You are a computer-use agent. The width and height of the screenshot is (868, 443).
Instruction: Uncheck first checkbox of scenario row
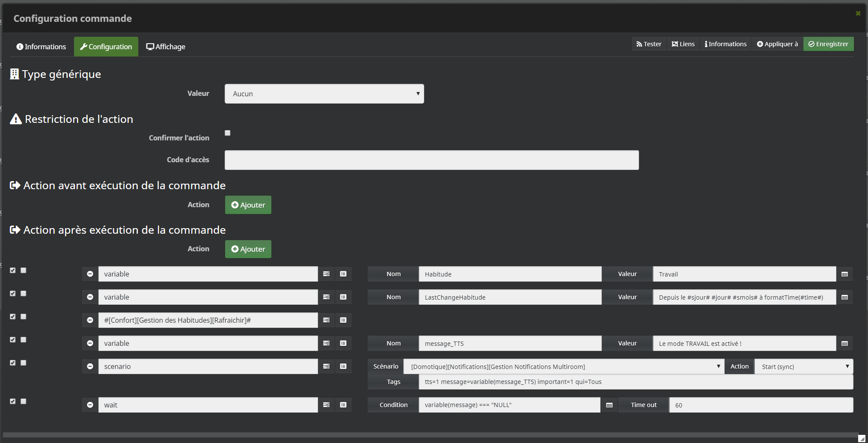13,363
